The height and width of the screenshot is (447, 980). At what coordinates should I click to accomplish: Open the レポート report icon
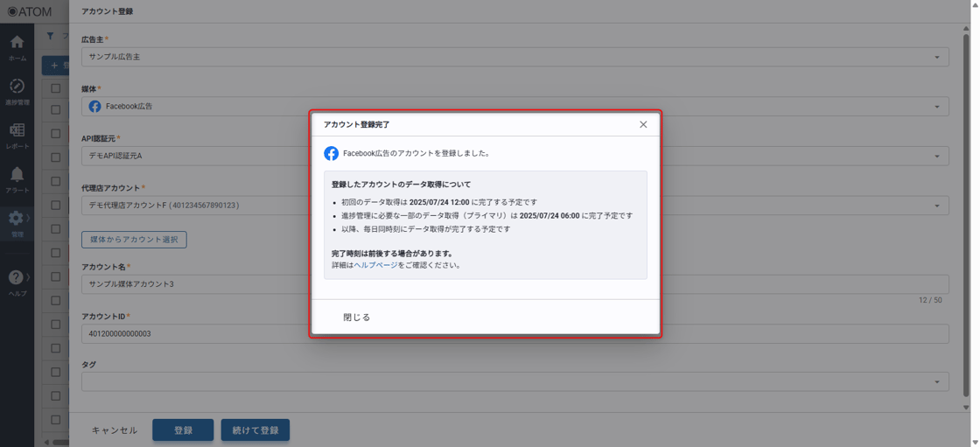tap(17, 131)
